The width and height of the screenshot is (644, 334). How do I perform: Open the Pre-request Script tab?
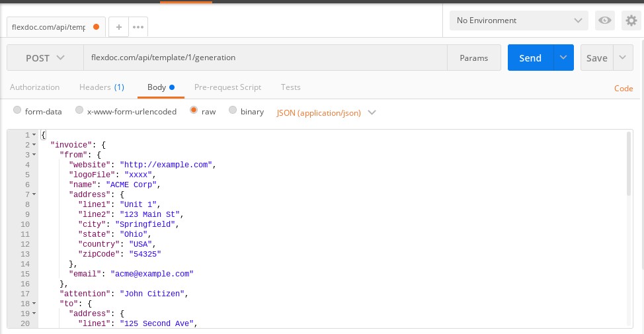tap(227, 87)
